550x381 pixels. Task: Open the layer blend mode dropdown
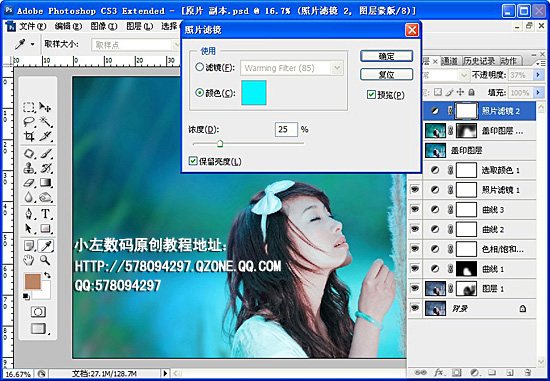[x=463, y=75]
